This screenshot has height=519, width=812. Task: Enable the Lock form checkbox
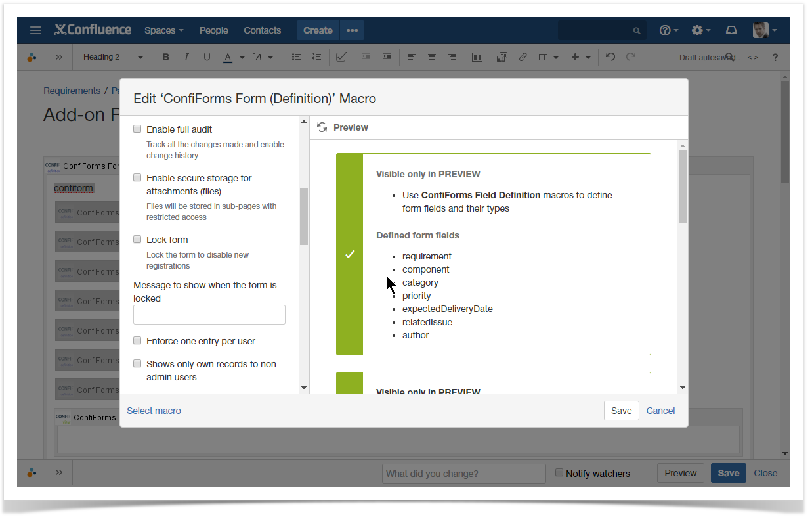click(137, 239)
